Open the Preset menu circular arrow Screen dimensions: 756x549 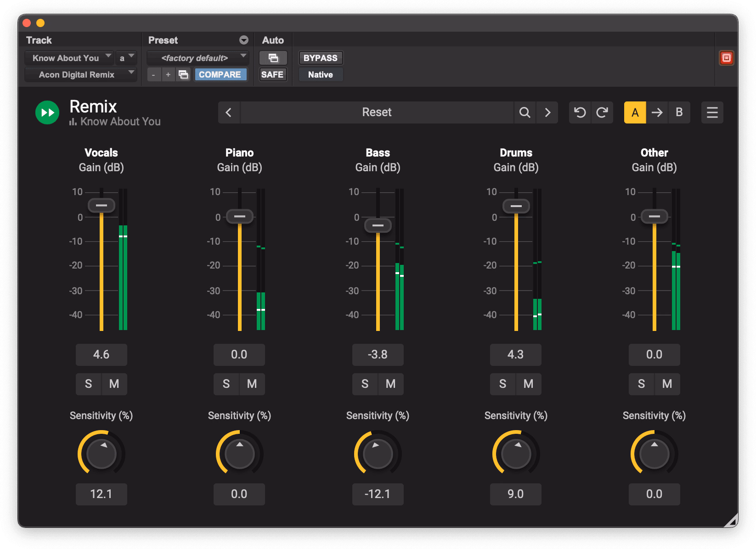(x=244, y=40)
